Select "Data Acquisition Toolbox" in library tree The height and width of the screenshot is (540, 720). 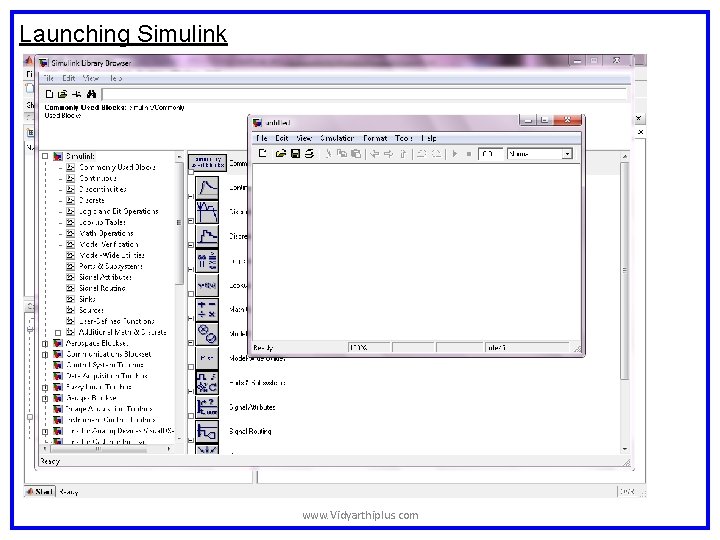107,377
